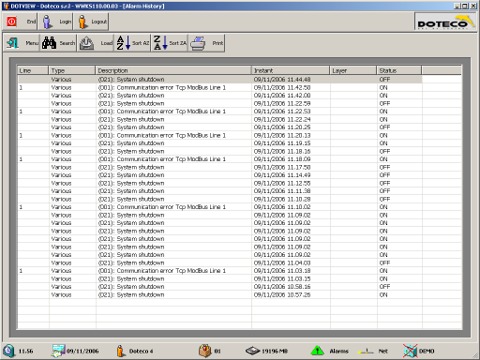Image resolution: width=480 pixels, height=360 pixels.
Task: Click the Sort AZ ascending icon
Action: 123,43
